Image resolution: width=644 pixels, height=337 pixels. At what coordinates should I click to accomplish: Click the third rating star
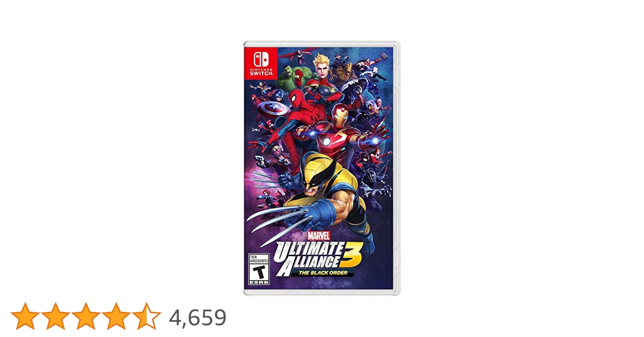(x=86, y=316)
